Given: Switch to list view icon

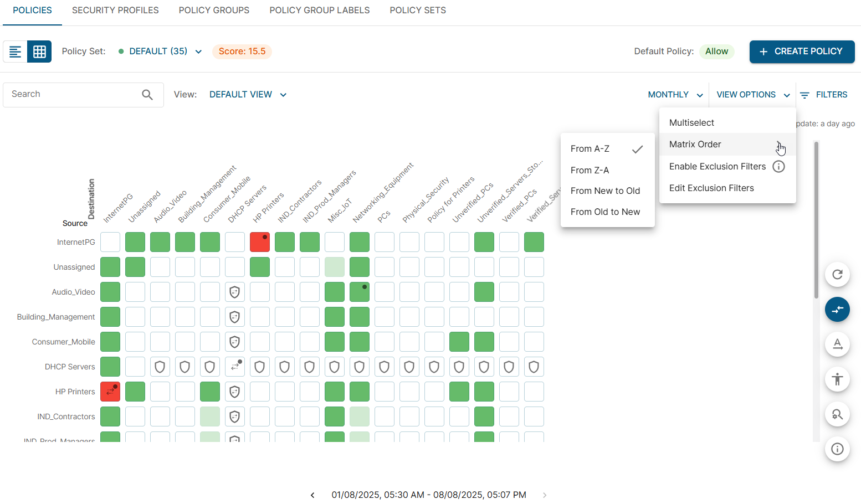Looking at the screenshot, I should click(x=16, y=52).
